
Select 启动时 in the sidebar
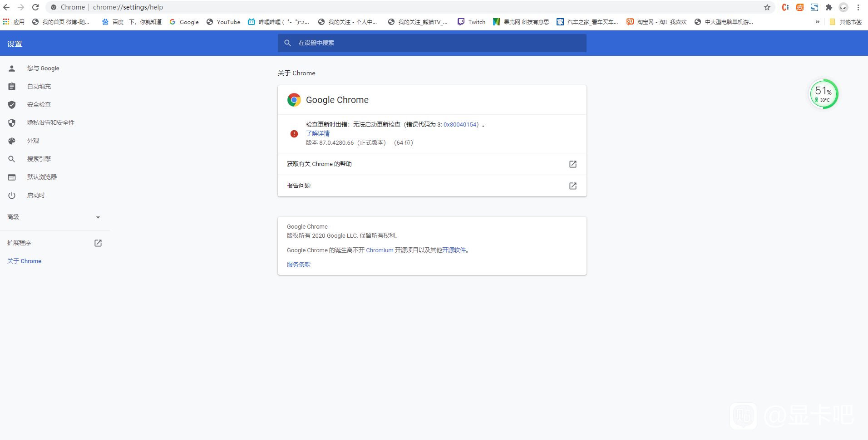[36, 195]
